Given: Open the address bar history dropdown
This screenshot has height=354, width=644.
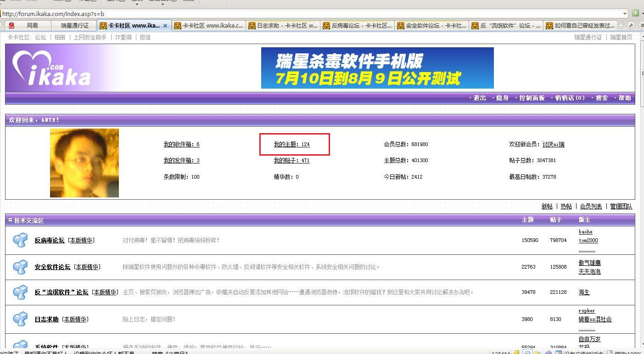Looking at the screenshot, I should pos(625,14).
